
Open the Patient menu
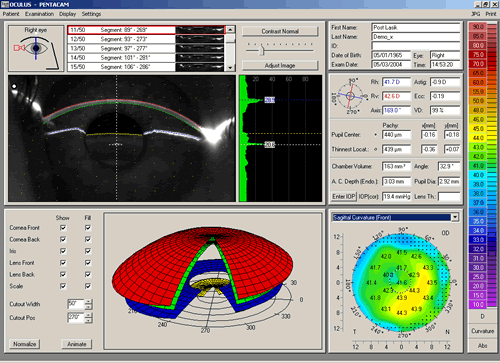coord(11,14)
